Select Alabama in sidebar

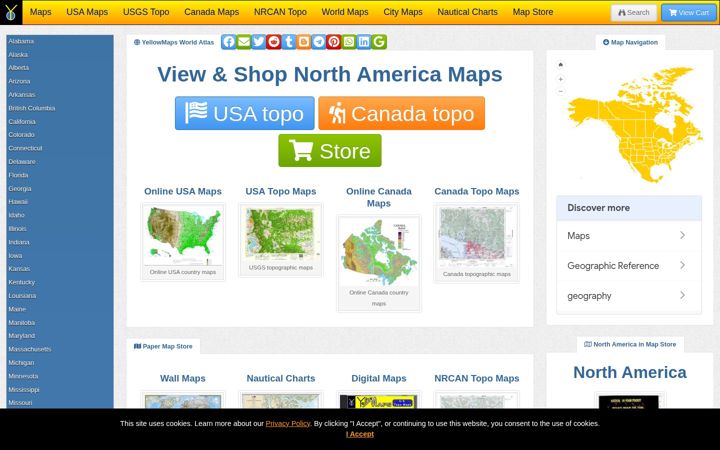[x=21, y=41]
